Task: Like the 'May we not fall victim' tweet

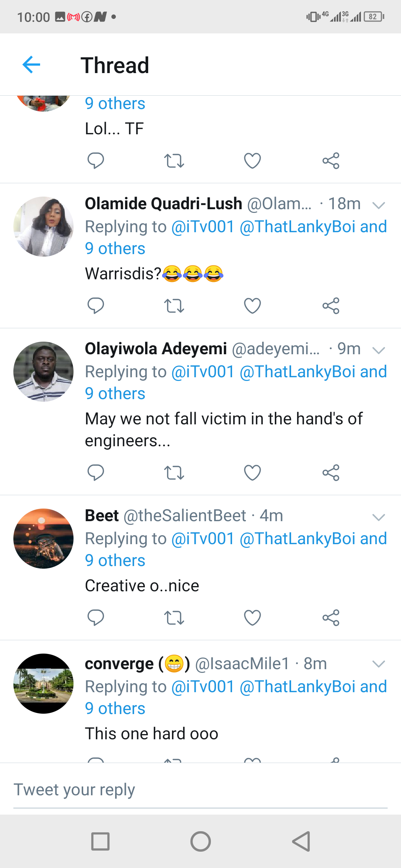Action: pos(252,473)
